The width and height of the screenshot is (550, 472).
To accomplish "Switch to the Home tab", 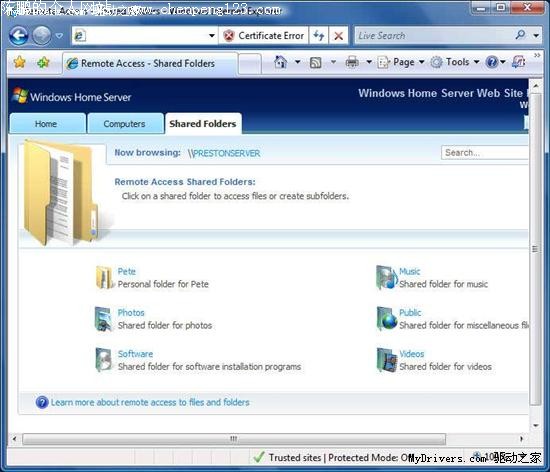I will coord(48,123).
